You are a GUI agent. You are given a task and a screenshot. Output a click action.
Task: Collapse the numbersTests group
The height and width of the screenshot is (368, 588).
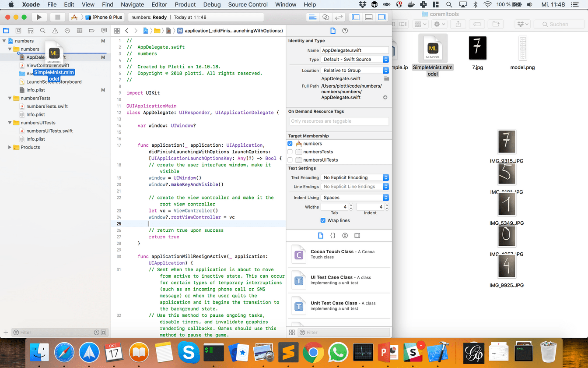pos(10,98)
